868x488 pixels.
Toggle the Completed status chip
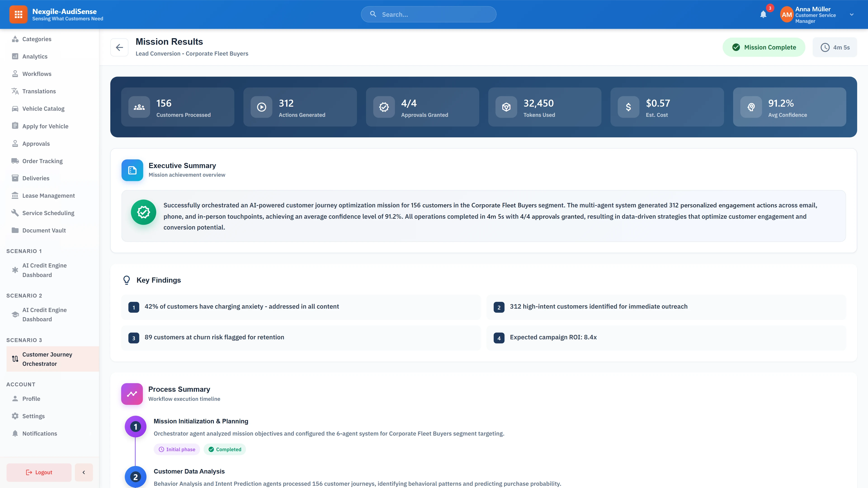[225, 449]
